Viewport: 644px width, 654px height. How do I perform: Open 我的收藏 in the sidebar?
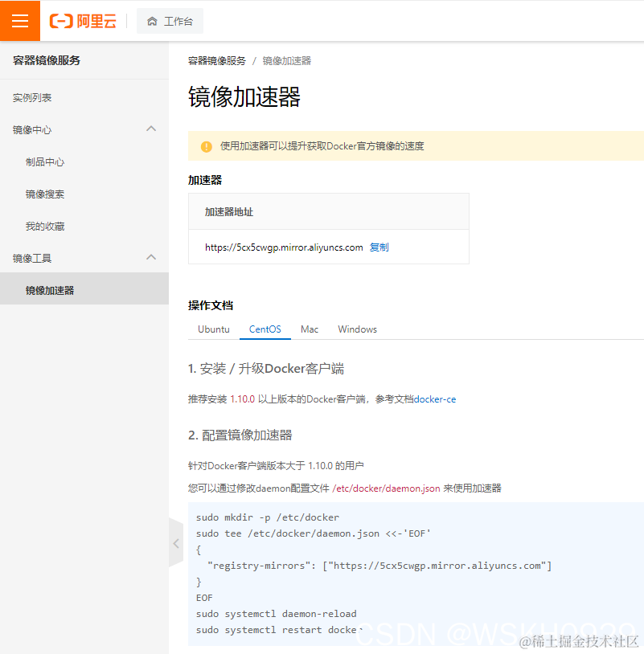coord(45,226)
